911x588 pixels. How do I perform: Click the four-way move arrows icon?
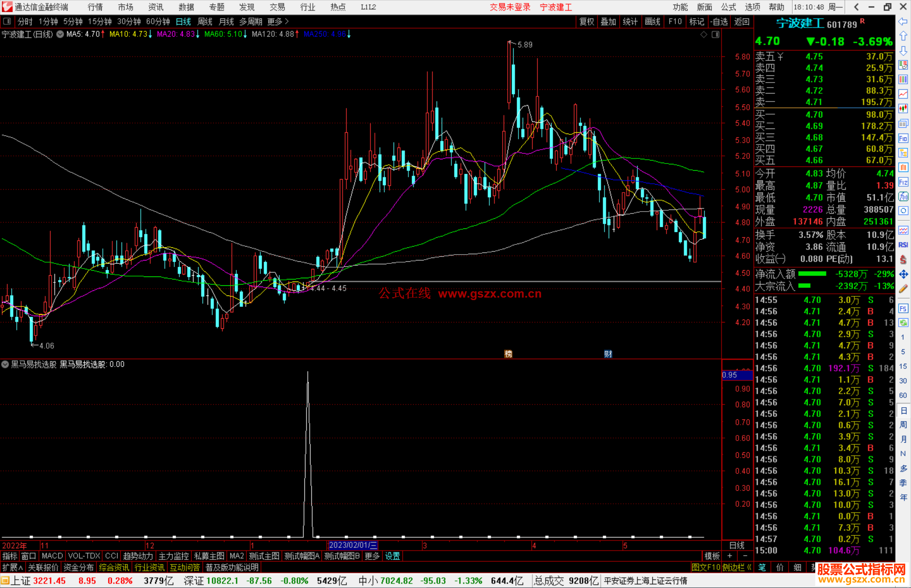903,274
